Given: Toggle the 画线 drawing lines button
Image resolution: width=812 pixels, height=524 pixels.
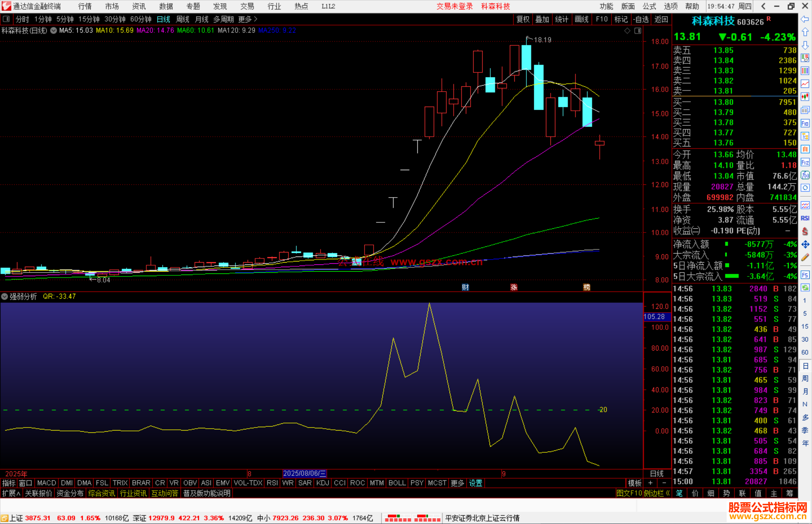Looking at the screenshot, I should [582, 19].
